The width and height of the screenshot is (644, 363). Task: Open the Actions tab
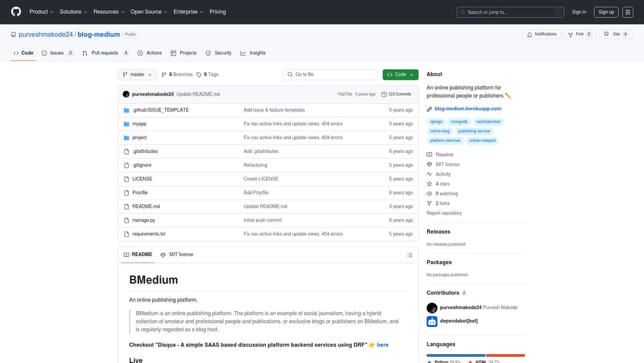click(150, 53)
